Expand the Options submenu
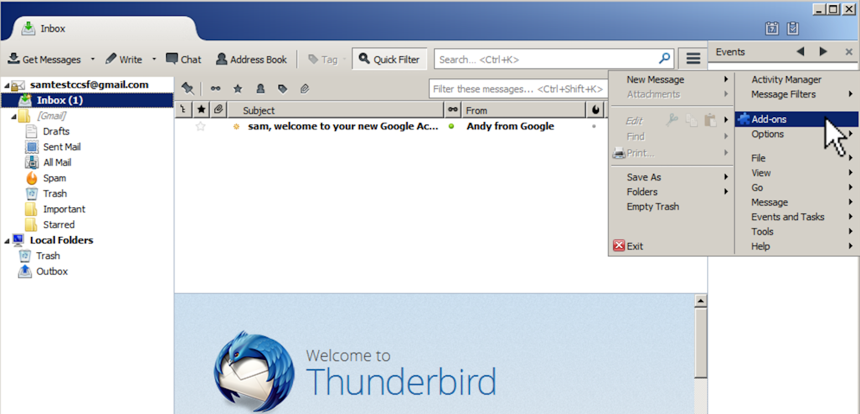Screen dimensions: 860x414 tap(796, 134)
